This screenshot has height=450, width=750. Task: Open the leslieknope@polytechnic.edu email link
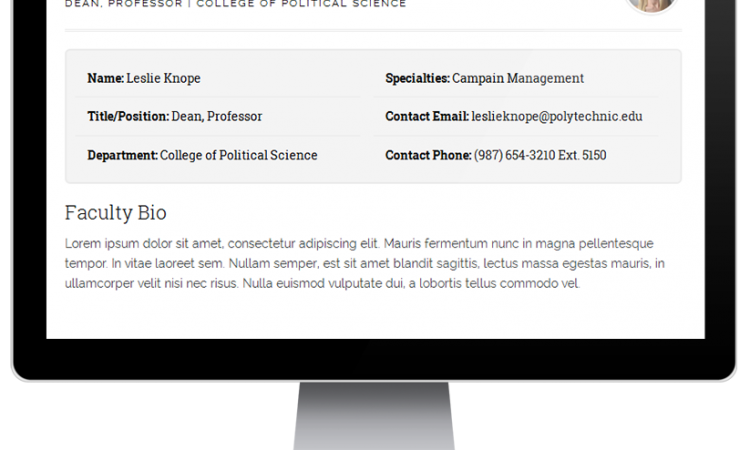click(x=557, y=117)
